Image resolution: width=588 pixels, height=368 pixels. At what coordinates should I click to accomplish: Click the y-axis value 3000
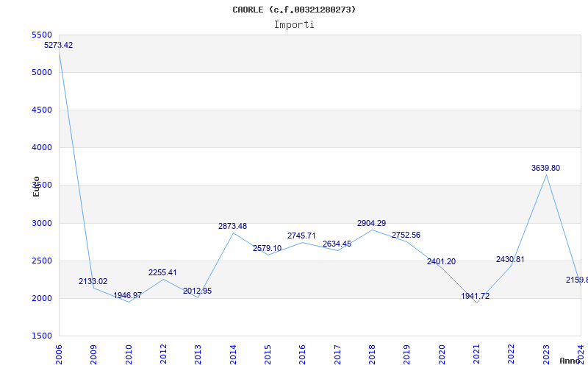click(42, 223)
